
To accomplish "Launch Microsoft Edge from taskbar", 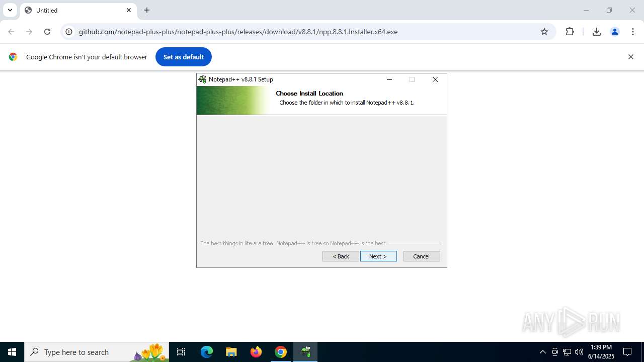I will point(207,352).
